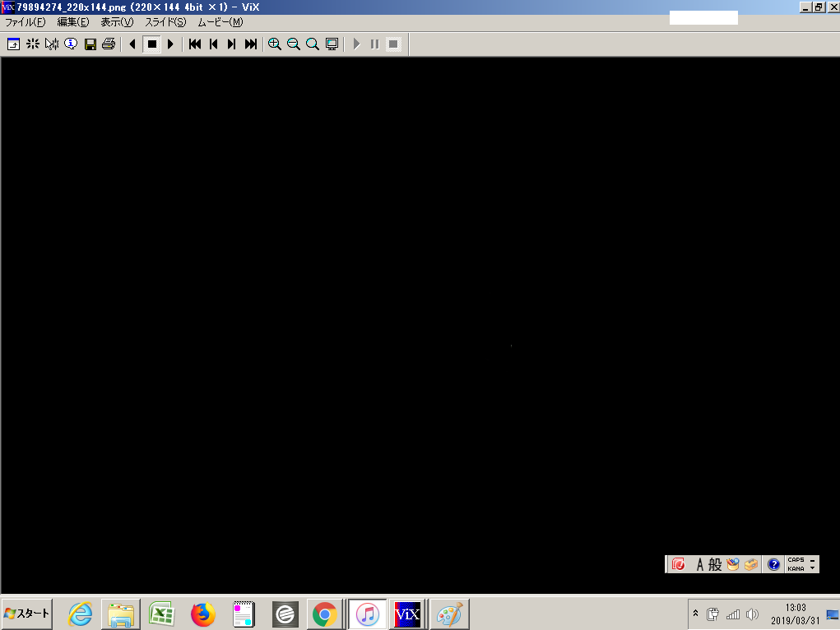
Task: Zoom out with the minus magnifier
Action: click(294, 44)
